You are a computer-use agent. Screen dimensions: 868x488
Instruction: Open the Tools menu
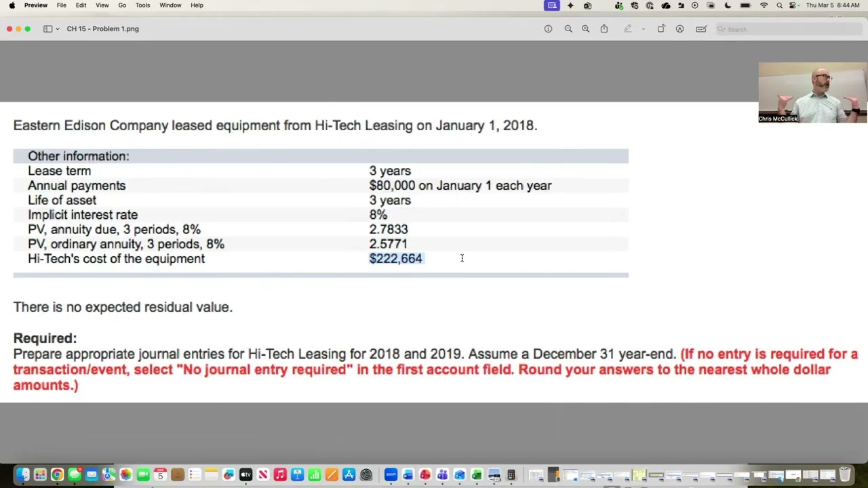(142, 5)
